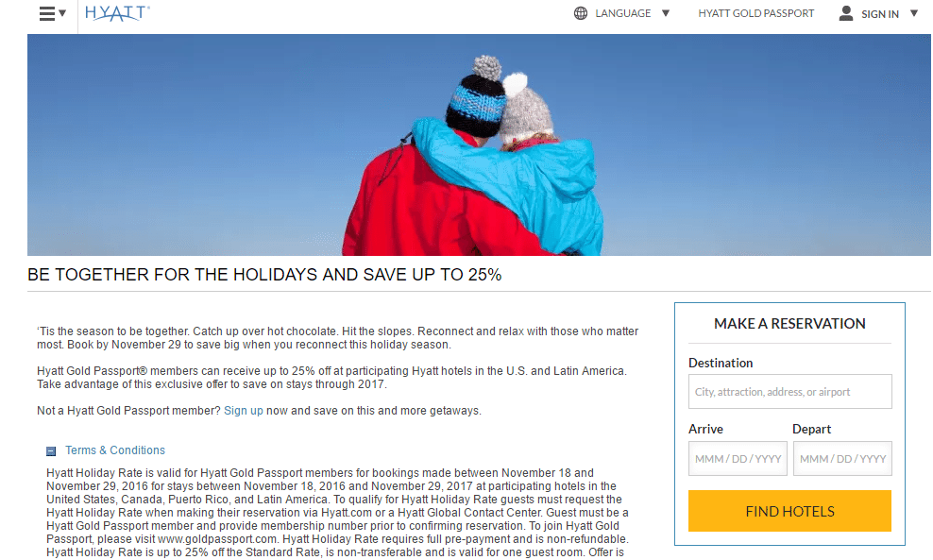Click the user profile icon

click(x=845, y=13)
